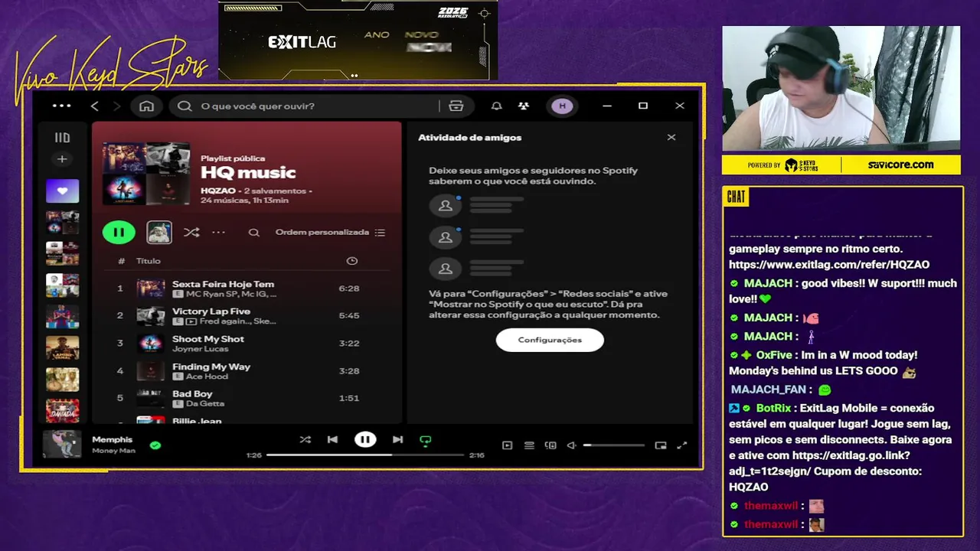Open playlist owner 'HQZAO' profile
Image resolution: width=980 pixels, height=551 pixels.
tap(218, 190)
